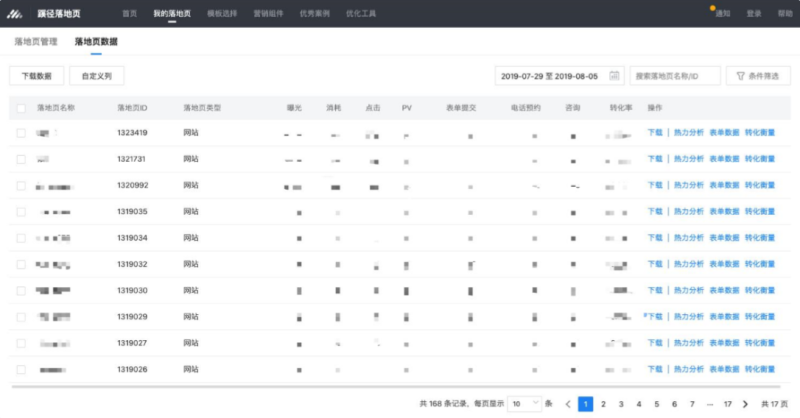
Task: Click the 下载数据 button
Action: pyautogui.click(x=36, y=76)
